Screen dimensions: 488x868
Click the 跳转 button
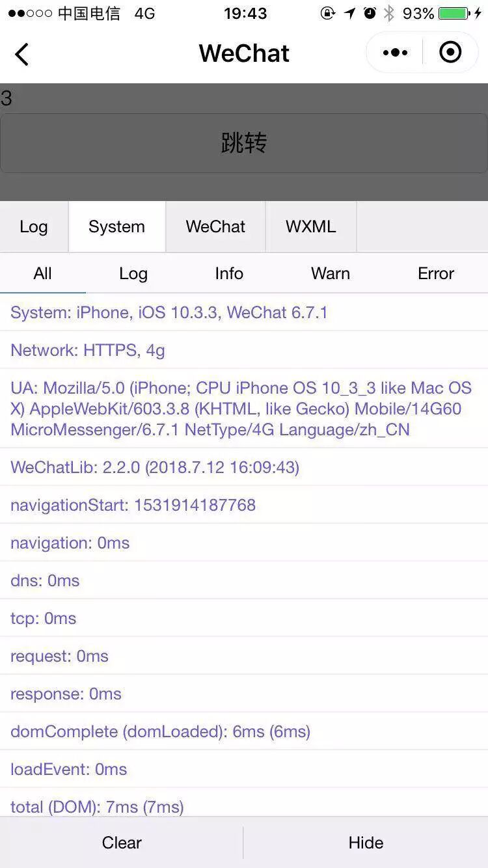point(244,143)
